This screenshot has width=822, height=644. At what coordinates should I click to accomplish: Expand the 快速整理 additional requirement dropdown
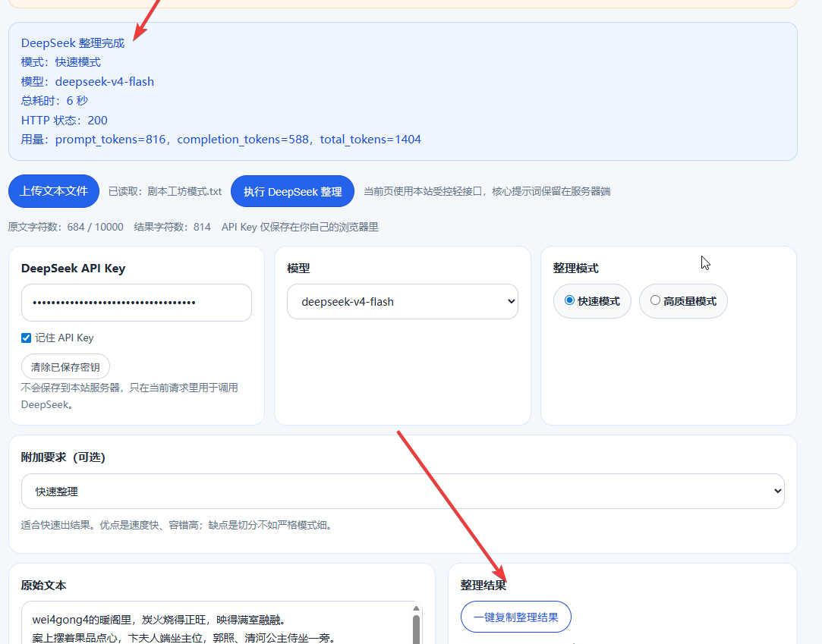[402, 491]
